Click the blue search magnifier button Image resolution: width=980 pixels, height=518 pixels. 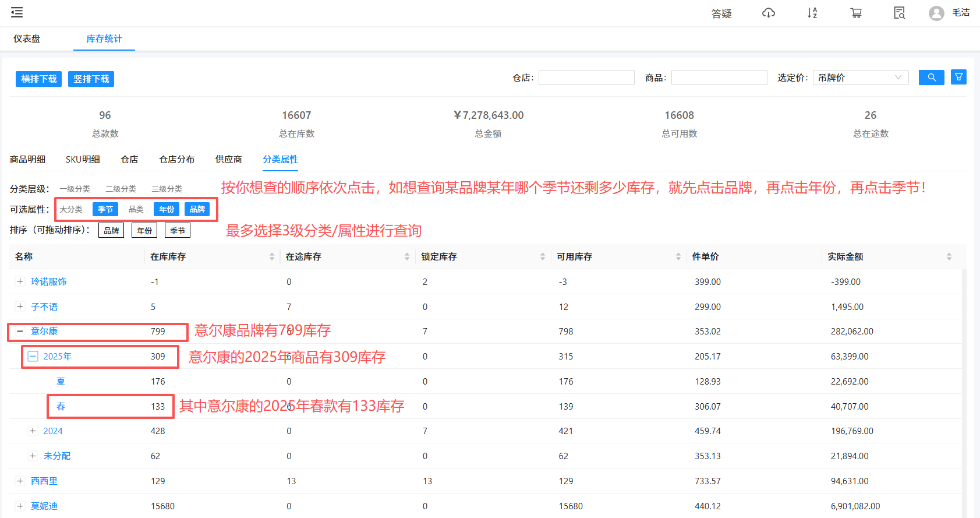pyautogui.click(x=932, y=77)
